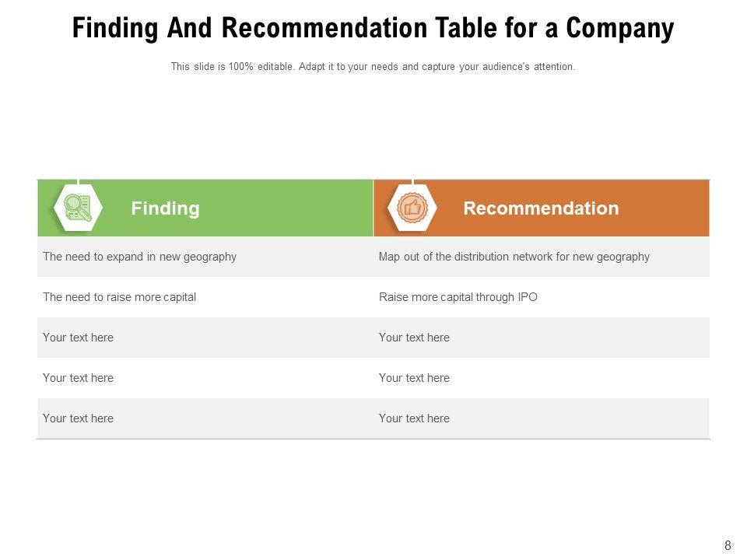Click the thumbs-up Recommendation badge icon
Image resolution: width=747 pixels, height=560 pixels.
412,208
